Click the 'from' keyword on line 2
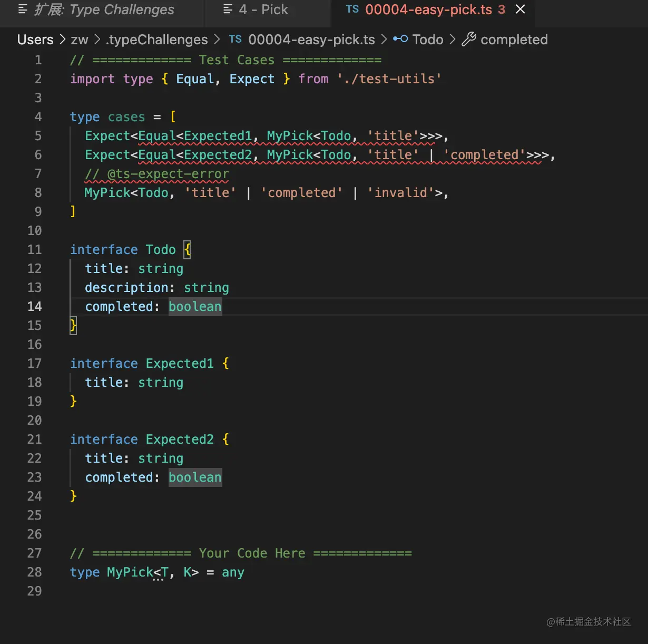The image size is (648, 644). (x=313, y=79)
